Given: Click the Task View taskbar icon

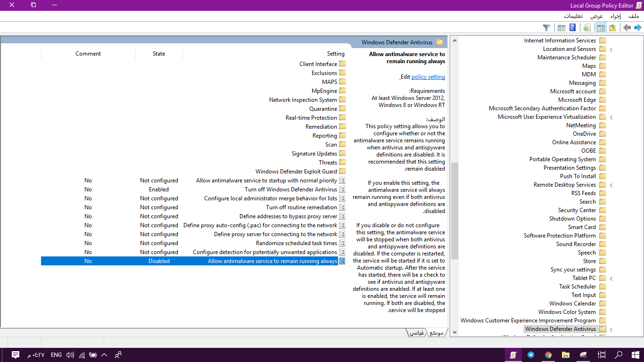Looking at the screenshot, I should [x=602, y=355].
